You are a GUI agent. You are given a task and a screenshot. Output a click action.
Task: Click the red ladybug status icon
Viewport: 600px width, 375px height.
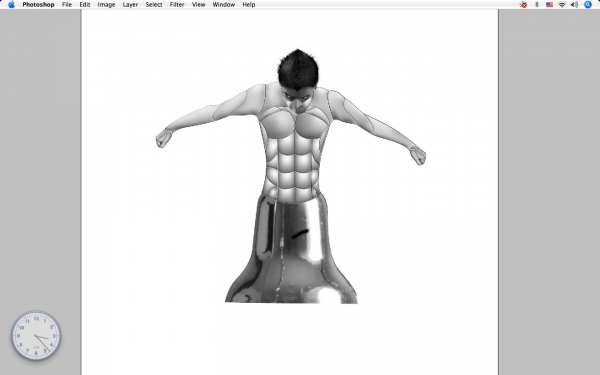pyautogui.click(x=523, y=5)
